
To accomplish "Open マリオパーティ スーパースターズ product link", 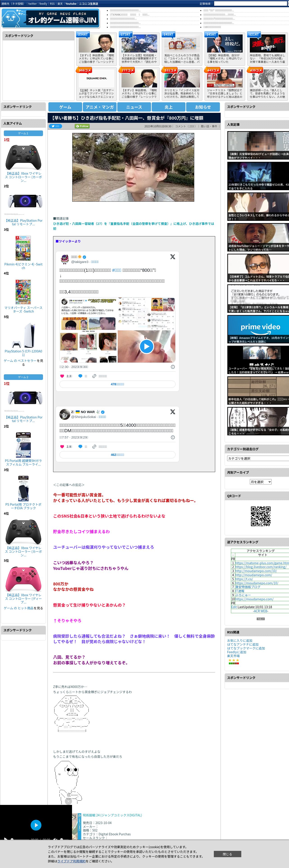I will coord(23,310).
